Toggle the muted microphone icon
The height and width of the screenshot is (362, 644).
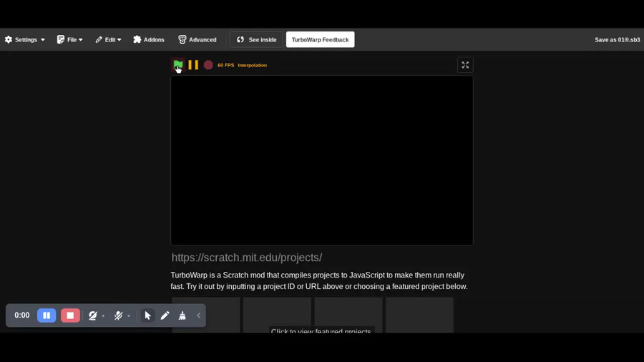tap(118, 315)
